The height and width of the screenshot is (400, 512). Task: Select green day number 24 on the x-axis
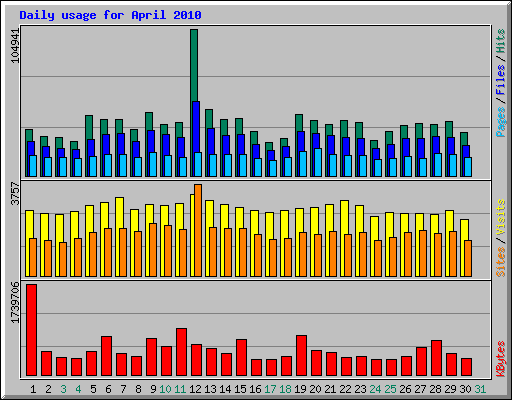click(375, 389)
